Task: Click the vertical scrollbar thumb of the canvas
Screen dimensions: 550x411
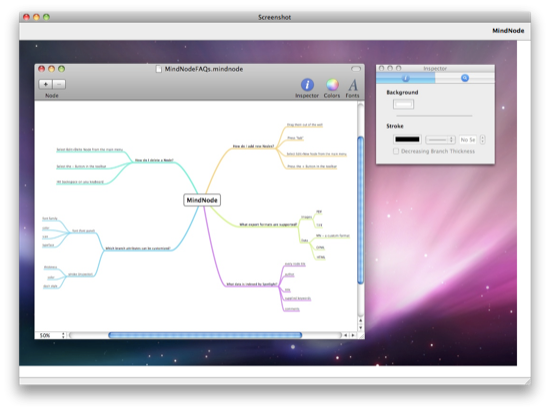Action: (x=360, y=210)
